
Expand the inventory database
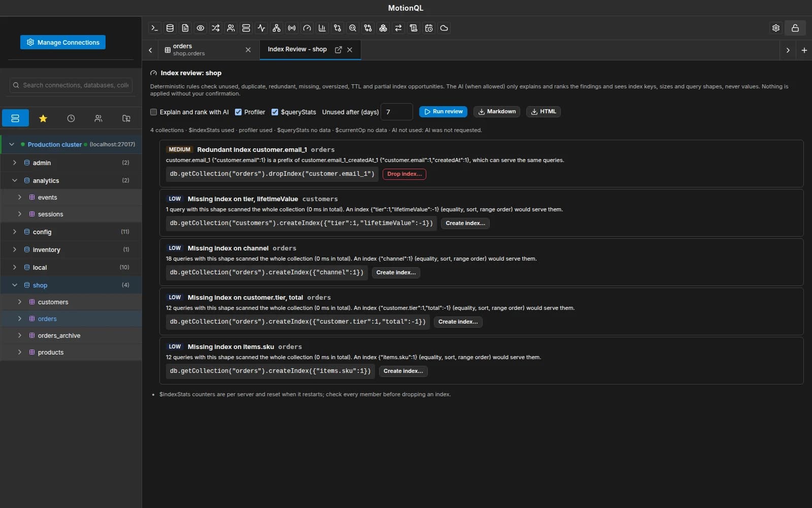click(x=15, y=249)
